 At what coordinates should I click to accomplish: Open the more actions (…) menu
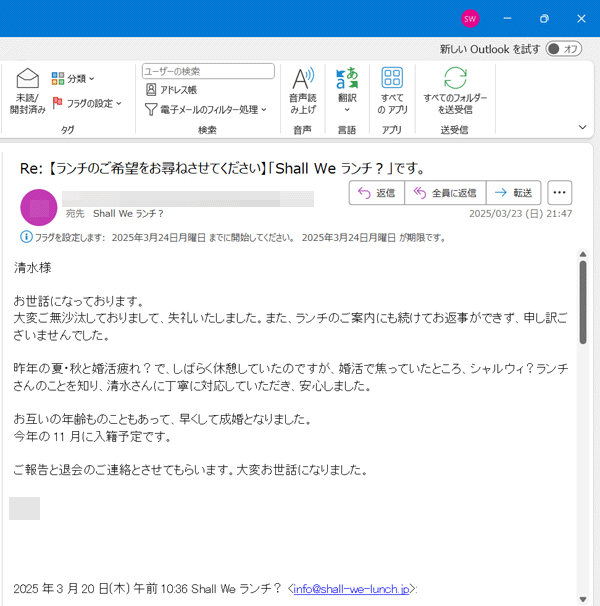tap(560, 193)
